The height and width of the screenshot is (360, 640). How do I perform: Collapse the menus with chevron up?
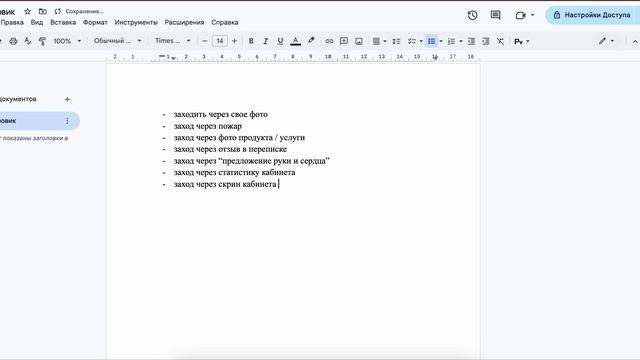635,41
